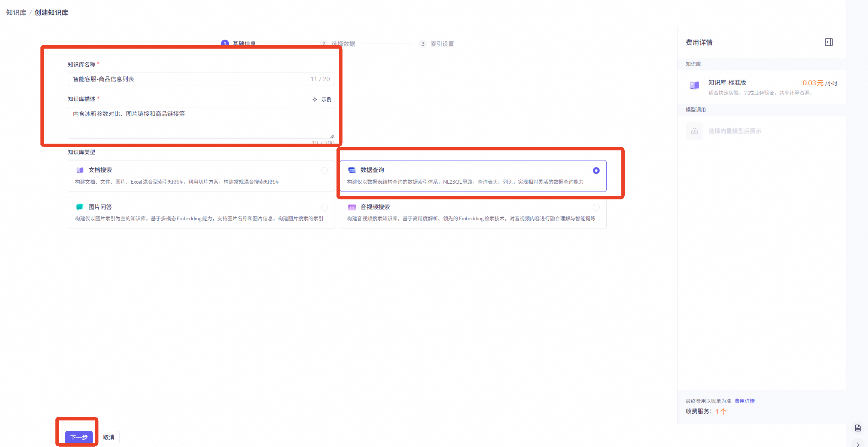
Task: Click the 数据查询 card icon
Action: [352, 170]
